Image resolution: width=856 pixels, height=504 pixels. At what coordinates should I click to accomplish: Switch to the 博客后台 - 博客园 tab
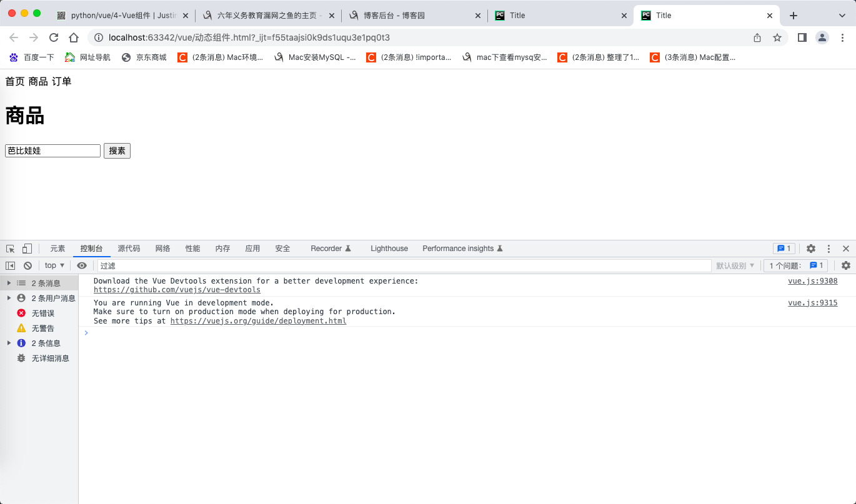(x=416, y=16)
